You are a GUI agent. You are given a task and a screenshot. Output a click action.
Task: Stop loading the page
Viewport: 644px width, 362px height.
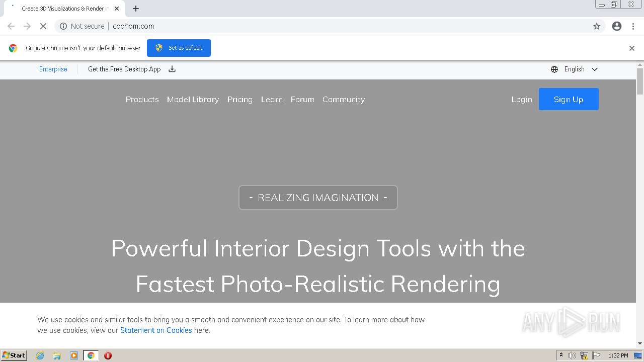pos(43,26)
